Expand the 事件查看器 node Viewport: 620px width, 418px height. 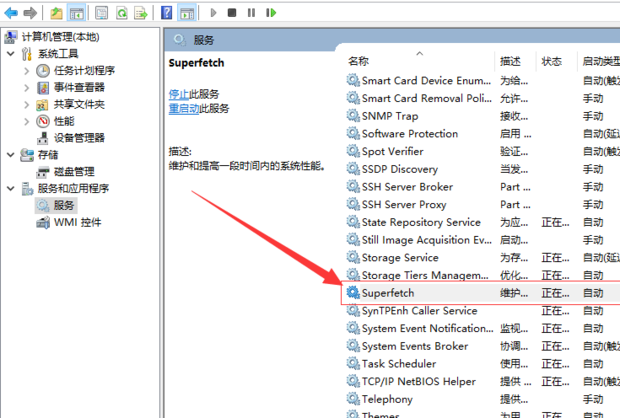25,88
